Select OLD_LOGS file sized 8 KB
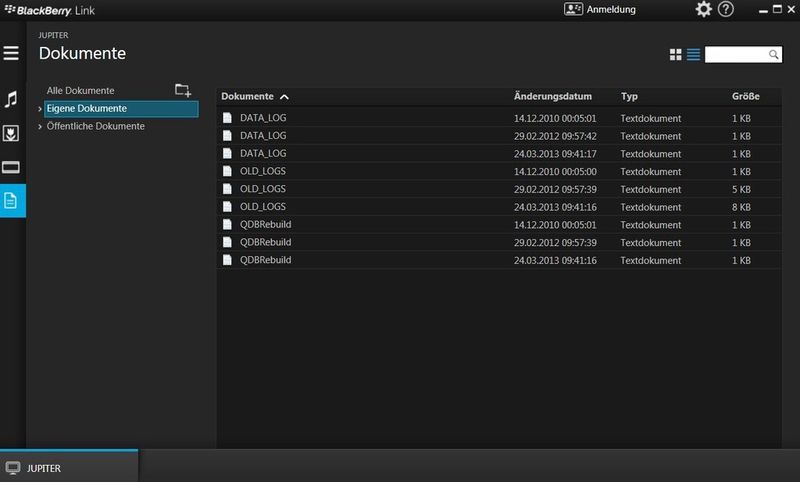Image resolution: width=800 pixels, height=482 pixels. tap(264, 207)
